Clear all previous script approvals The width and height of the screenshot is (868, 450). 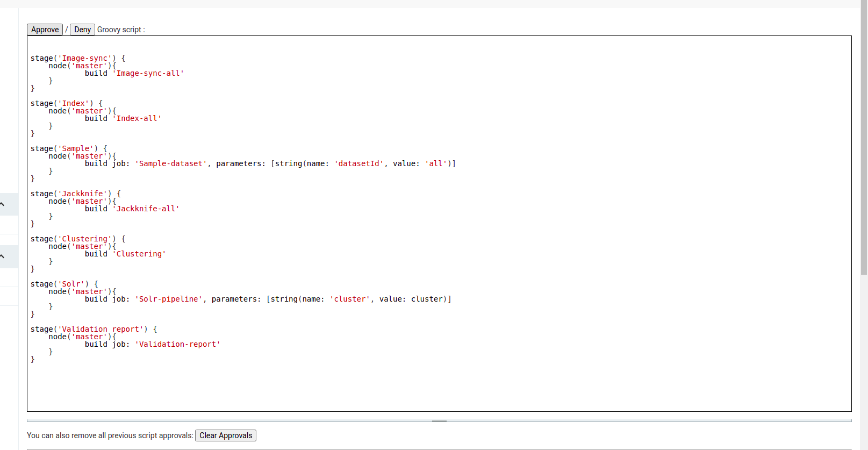coord(226,435)
